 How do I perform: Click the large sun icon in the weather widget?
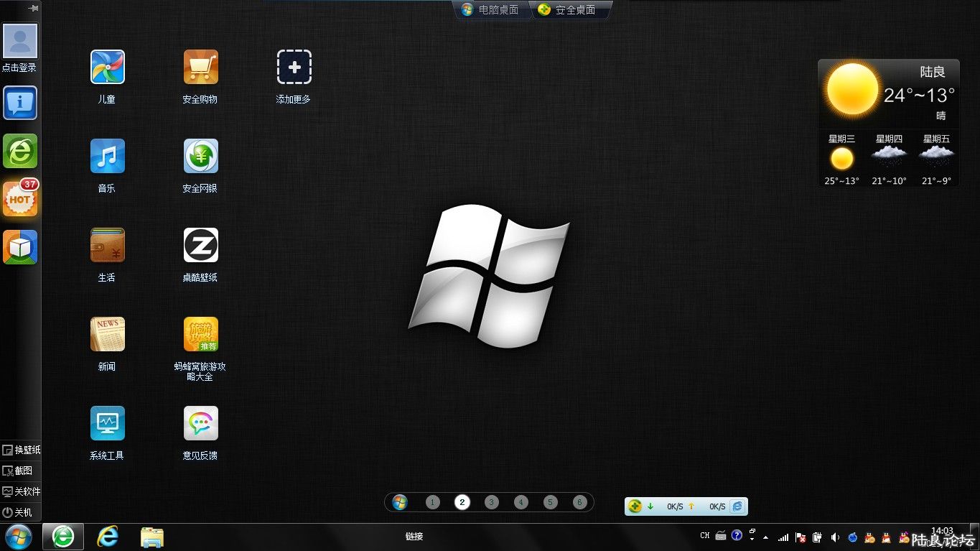point(852,89)
